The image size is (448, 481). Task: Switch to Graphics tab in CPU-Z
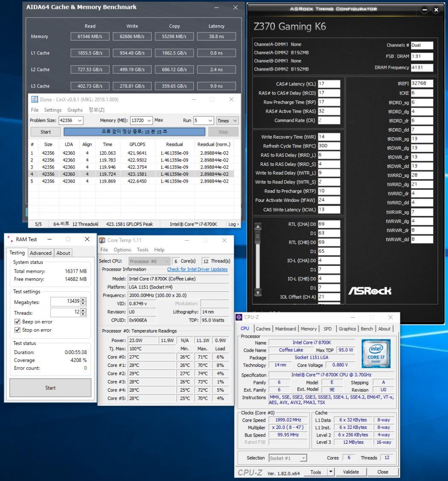[x=347, y=329]
